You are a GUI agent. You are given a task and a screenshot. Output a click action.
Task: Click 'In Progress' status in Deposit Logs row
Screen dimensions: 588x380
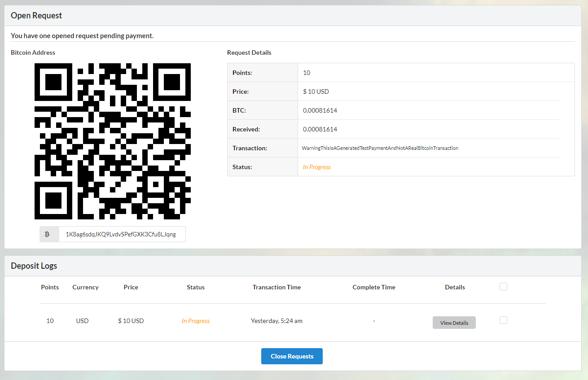click(196, 321)
